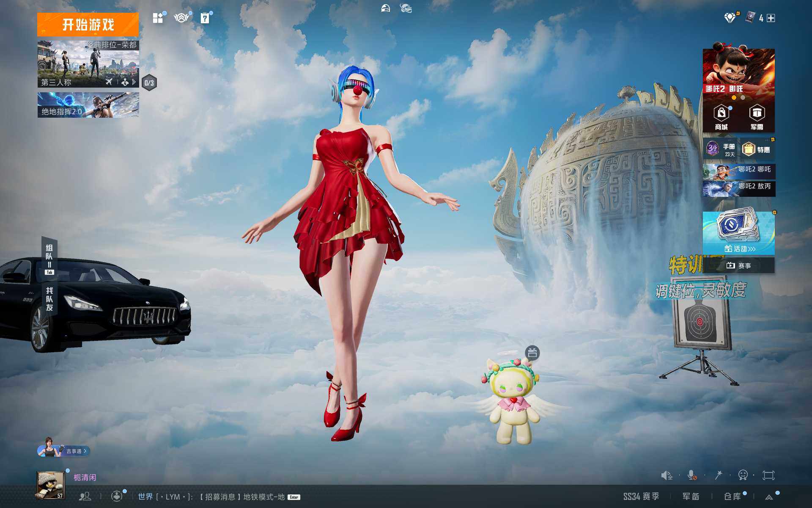Open the 仓库 inventory tab

click(732, 497)
